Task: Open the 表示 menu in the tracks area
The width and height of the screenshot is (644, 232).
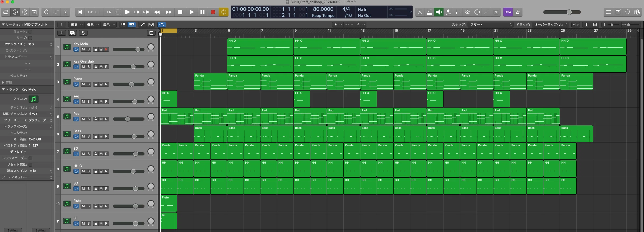Action: (x=109, y=25)
